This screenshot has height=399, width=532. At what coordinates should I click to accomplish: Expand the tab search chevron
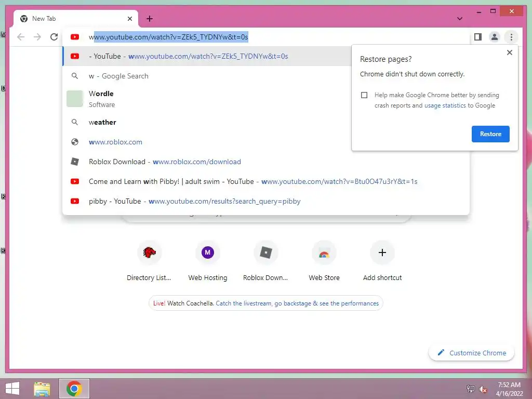click(459, 19)
